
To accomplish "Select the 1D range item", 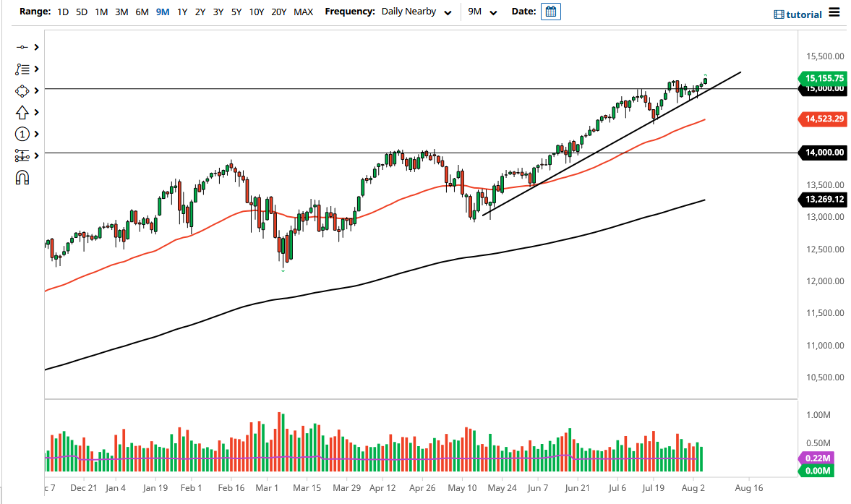I will click(x=62, y=12).
